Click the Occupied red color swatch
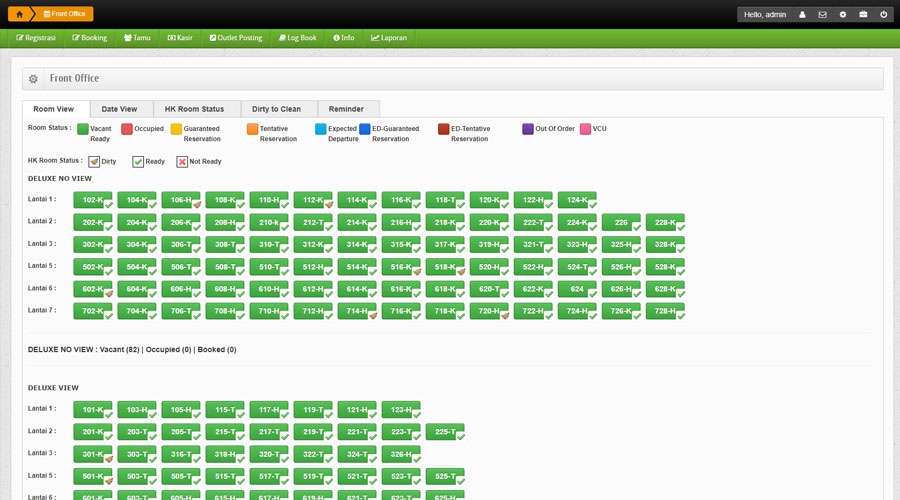 tap(127, 129)
